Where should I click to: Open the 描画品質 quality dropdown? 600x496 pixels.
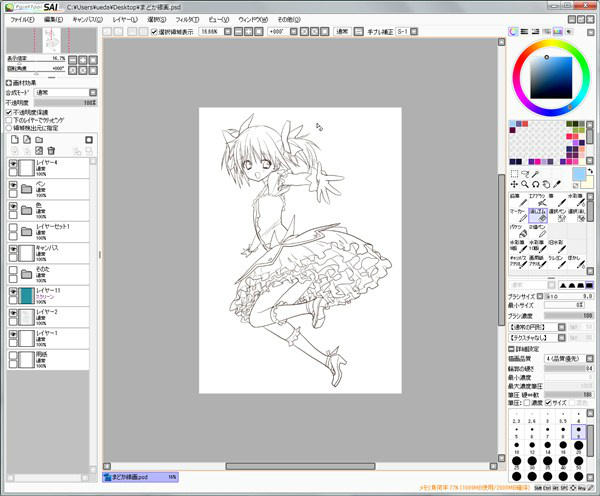590,359
